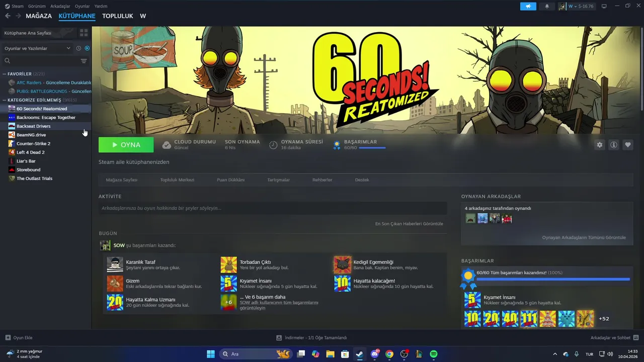Open Spotify from taskbar
The image size is (644, 362).
pyautogui.click(x=434, y=354)
